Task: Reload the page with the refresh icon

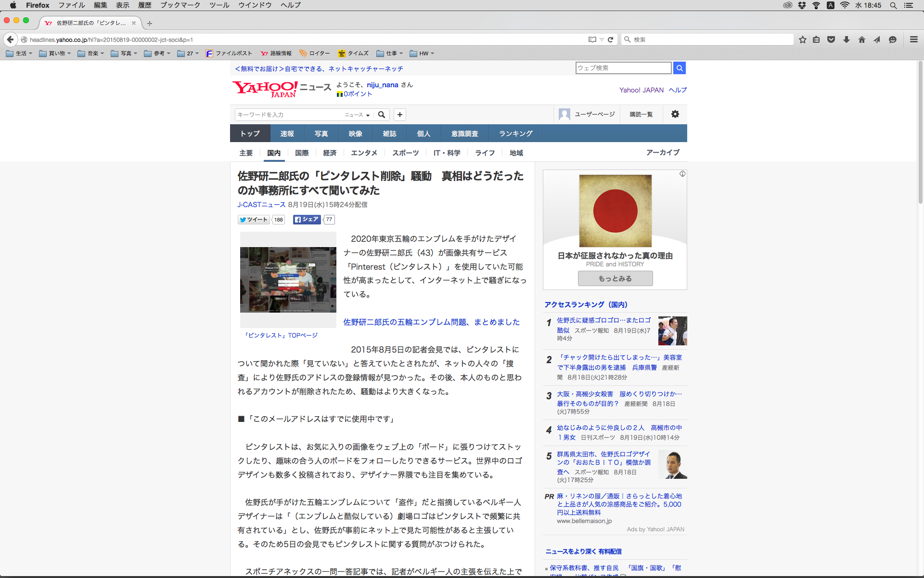Action: point(610,39)
